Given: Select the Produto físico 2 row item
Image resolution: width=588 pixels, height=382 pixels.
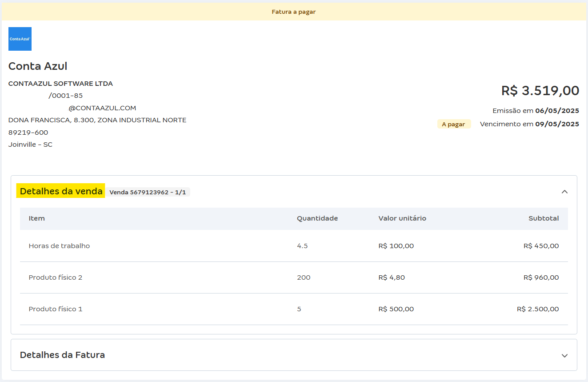Looking at the screenshot, I should point(56,277).
